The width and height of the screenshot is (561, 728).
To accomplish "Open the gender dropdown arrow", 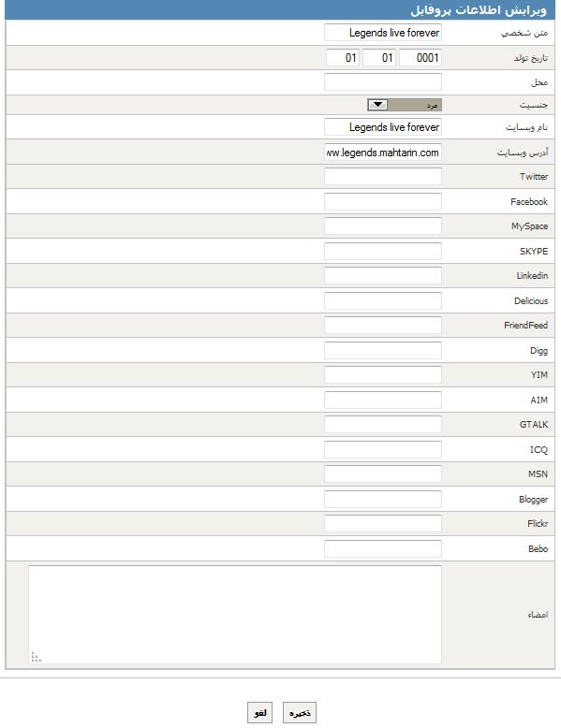I will 377,105.
